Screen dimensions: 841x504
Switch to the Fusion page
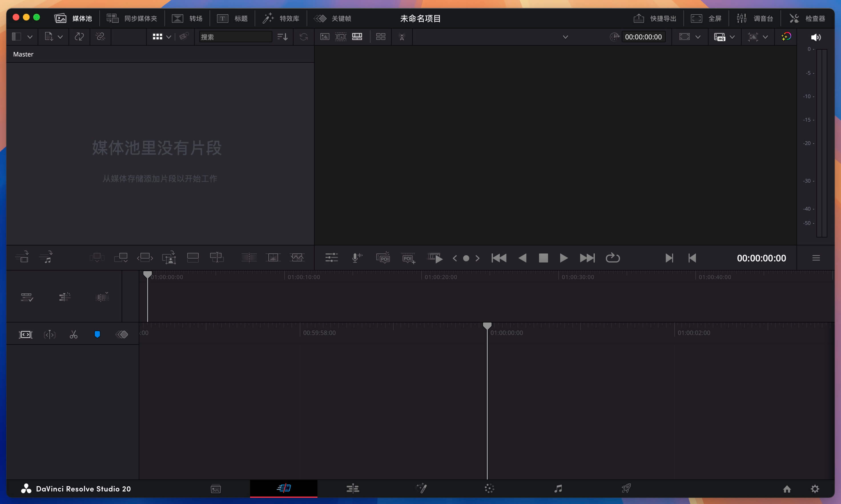click(422, 488)
